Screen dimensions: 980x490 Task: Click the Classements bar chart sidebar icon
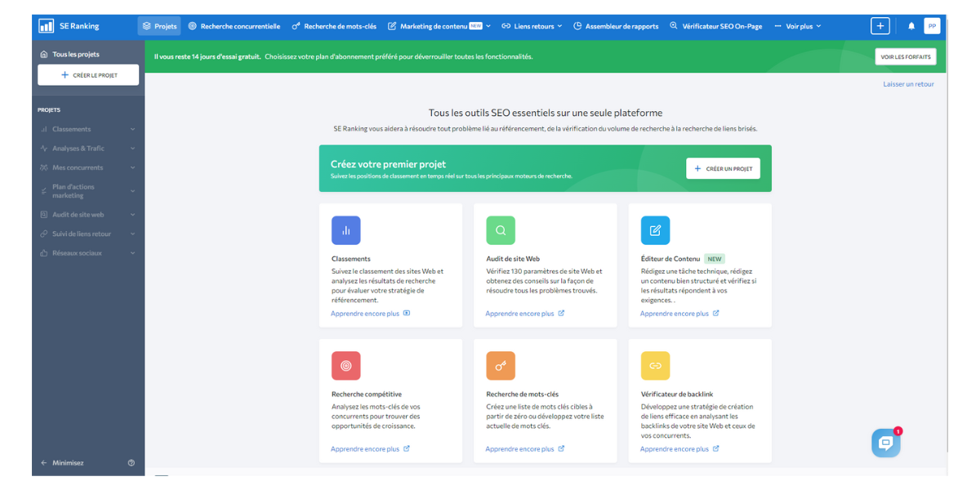44,129
